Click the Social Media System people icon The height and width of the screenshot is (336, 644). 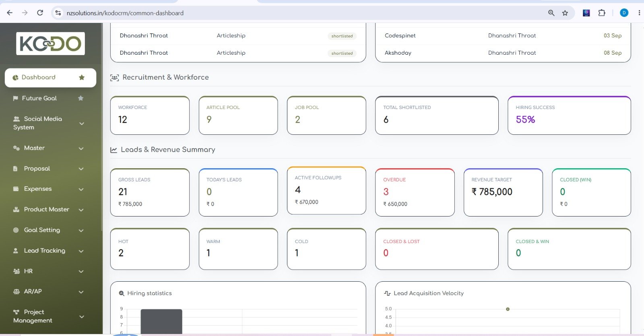17,119
